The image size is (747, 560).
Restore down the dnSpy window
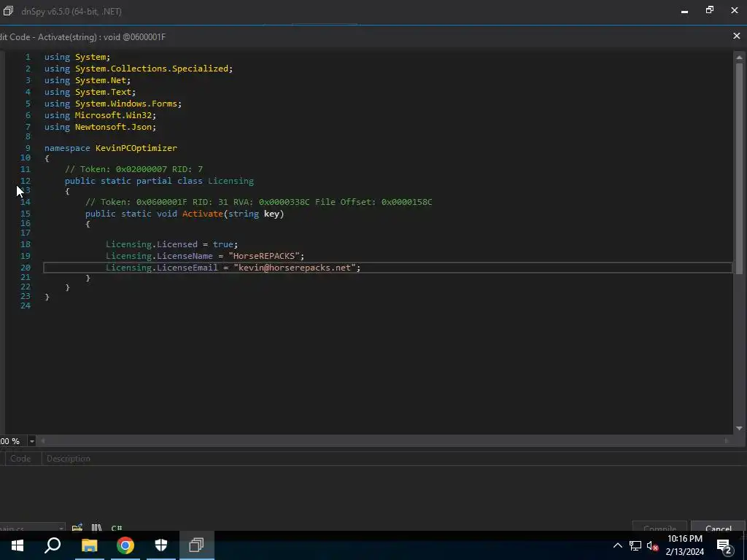[x=710, y=10]
